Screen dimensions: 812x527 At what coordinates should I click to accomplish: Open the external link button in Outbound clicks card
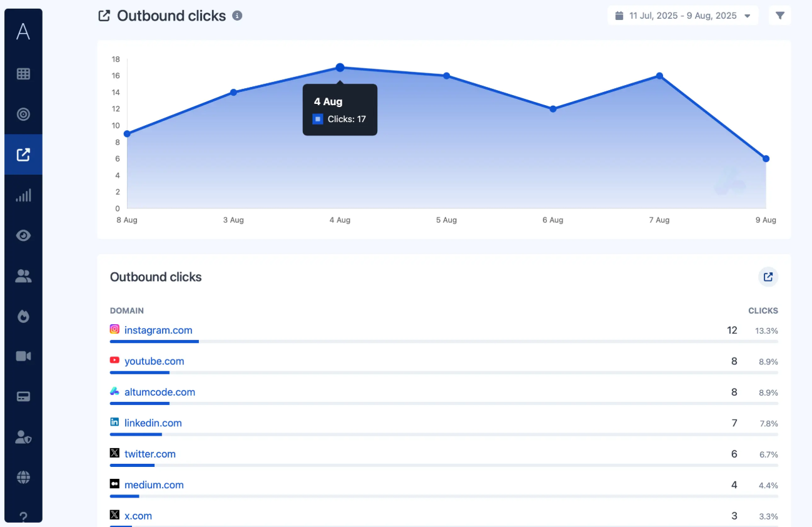click(768, 277)
